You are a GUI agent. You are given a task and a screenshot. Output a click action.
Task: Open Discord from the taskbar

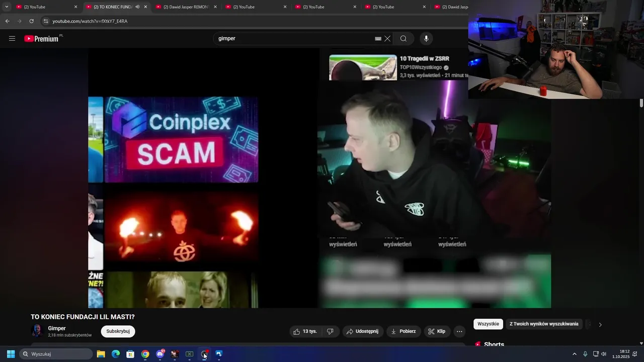point(160,354)
